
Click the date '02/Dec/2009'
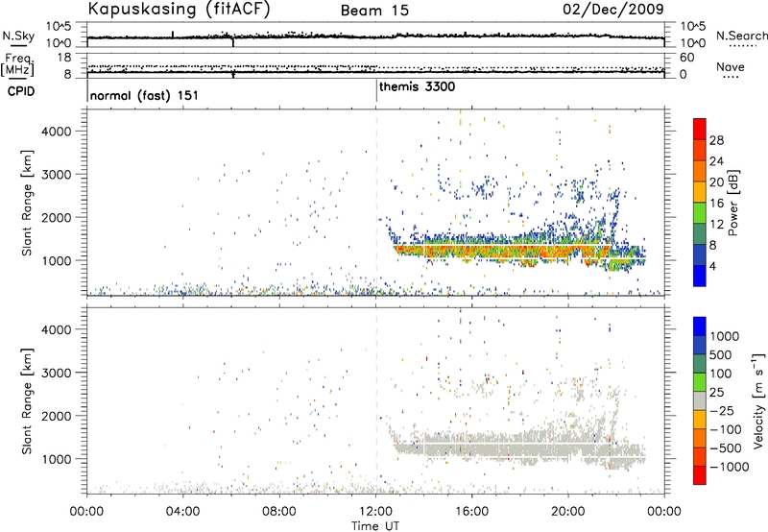click(x=613, y=10)
